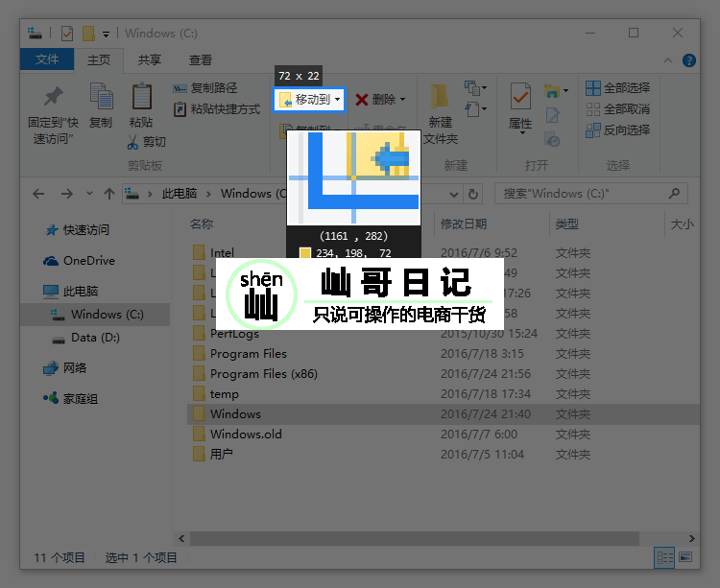
Task: Click Copy path (复制路径)
Action: [205, 88]
